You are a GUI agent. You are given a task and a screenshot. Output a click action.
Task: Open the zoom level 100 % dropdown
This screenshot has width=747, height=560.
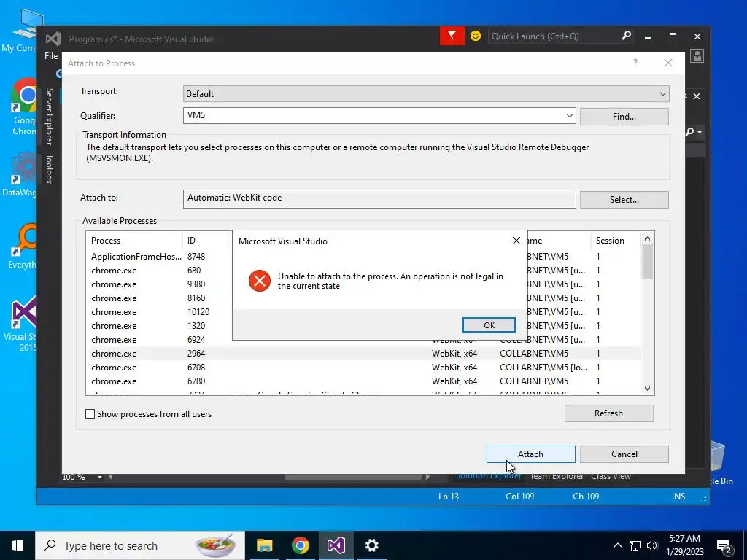[x=99, y=477]
